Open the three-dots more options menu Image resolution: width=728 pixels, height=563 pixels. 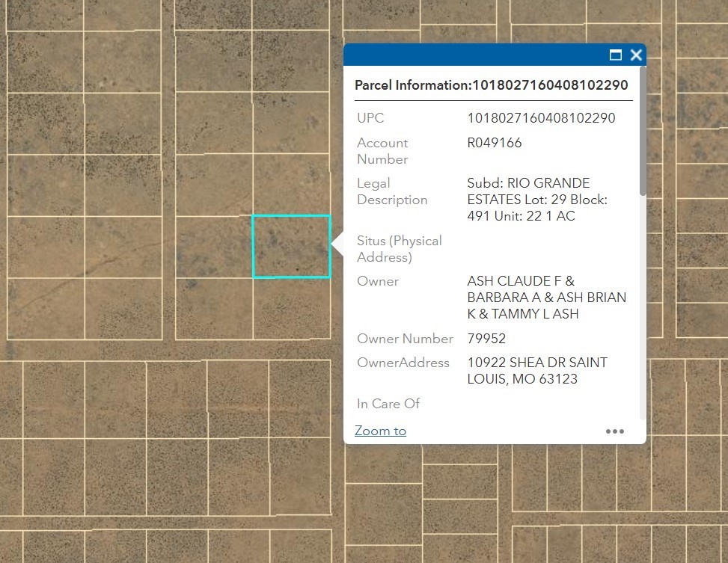click(614, 431)
